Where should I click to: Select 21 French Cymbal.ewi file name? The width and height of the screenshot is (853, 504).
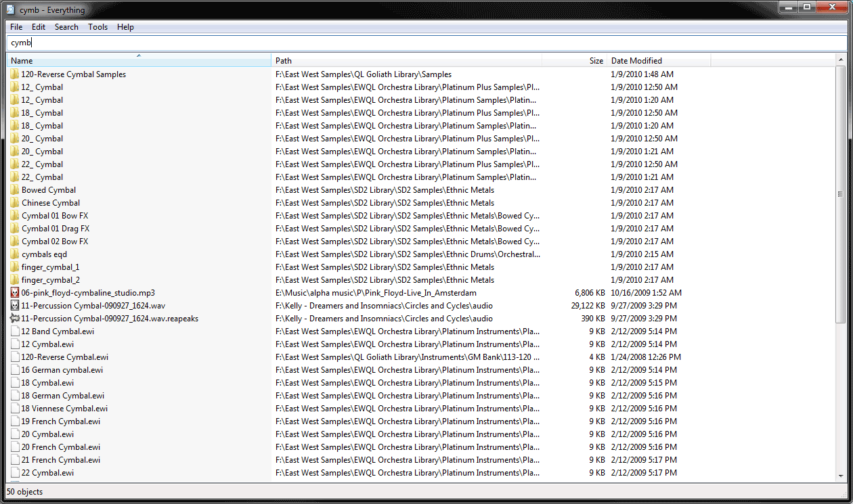point(61,460)
